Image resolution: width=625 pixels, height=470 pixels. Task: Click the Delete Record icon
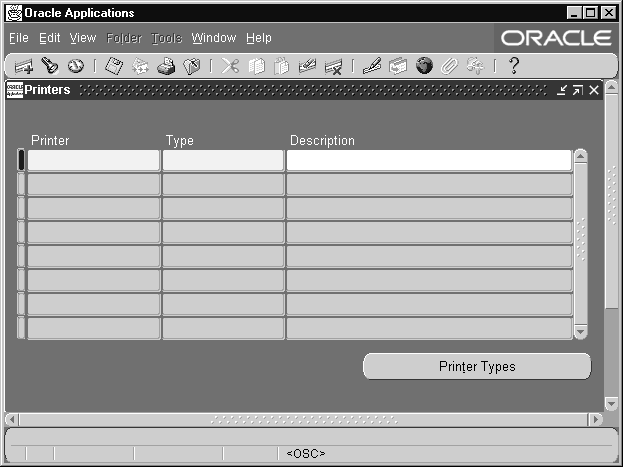[333, 67]
